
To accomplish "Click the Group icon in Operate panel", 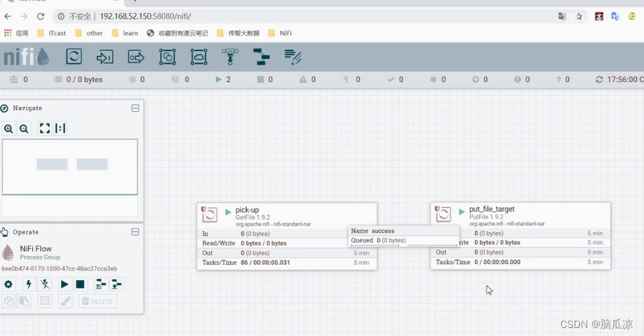I will pyautogui.click(x=44, y=301).
